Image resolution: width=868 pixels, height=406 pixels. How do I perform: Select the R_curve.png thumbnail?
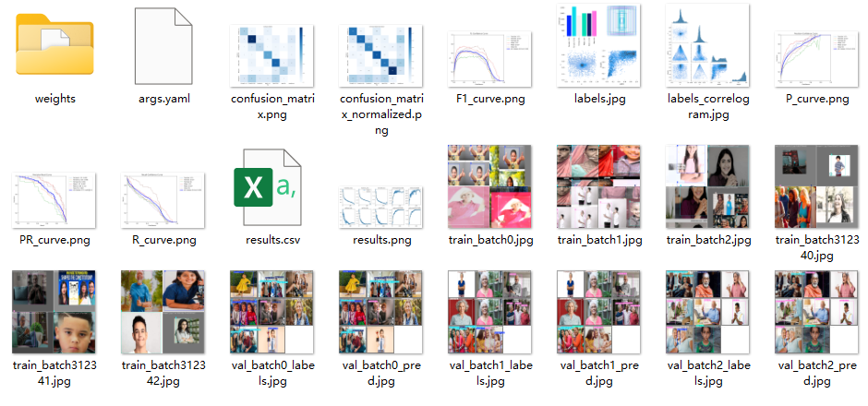tap(163, 200)
